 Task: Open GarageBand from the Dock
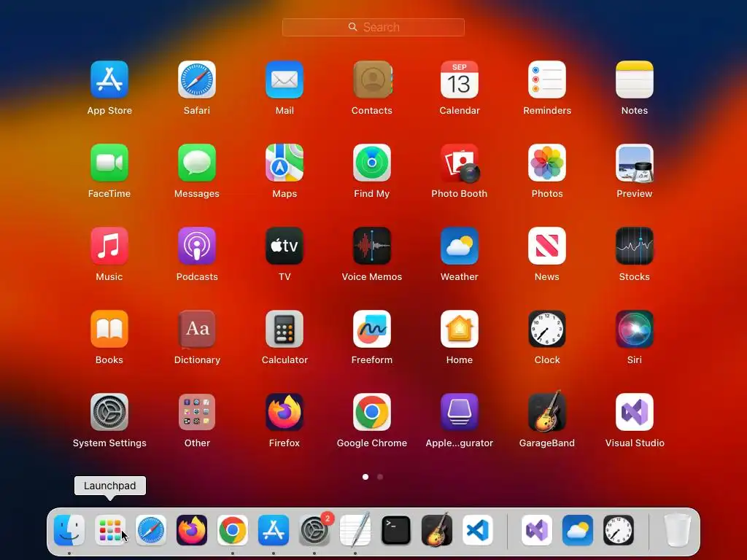pos(437,529)
